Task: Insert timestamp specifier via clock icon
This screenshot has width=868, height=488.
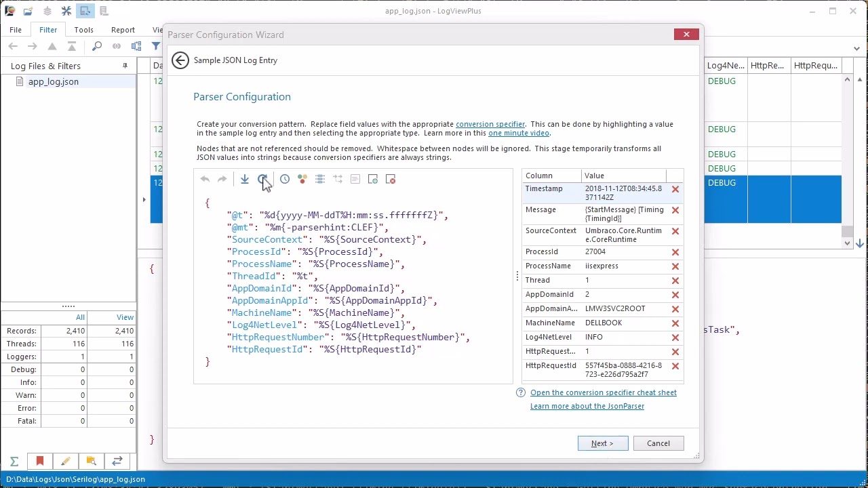Action: tap(285, 179)
